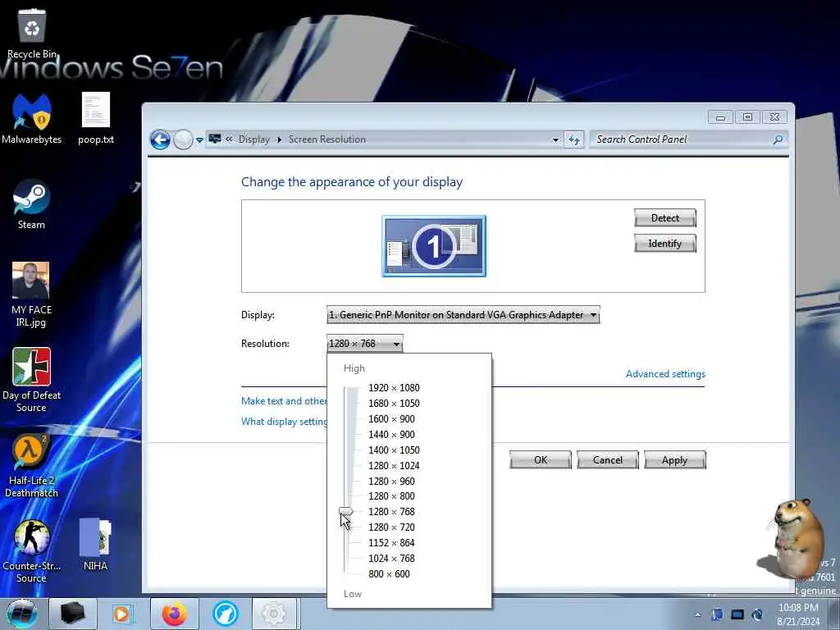Select the 1920 × 1080 resolution
The image size is (840, 630).
click(394, 387)
